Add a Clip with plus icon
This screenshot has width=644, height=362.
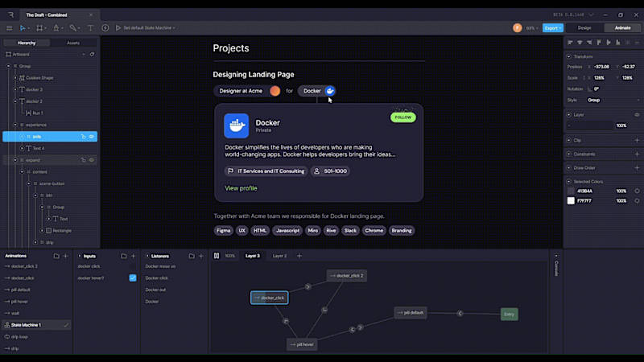point(637,140)
